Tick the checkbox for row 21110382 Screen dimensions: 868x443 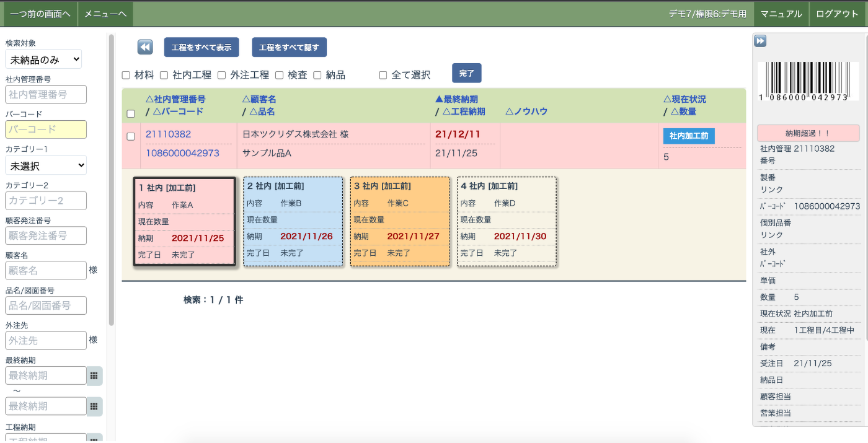(131, 136)
